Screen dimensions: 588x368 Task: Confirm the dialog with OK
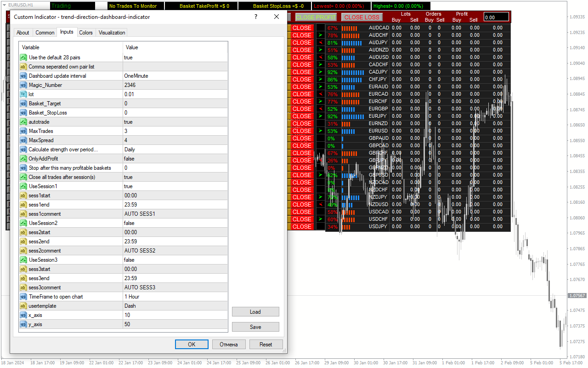click(x=192, y=344)
